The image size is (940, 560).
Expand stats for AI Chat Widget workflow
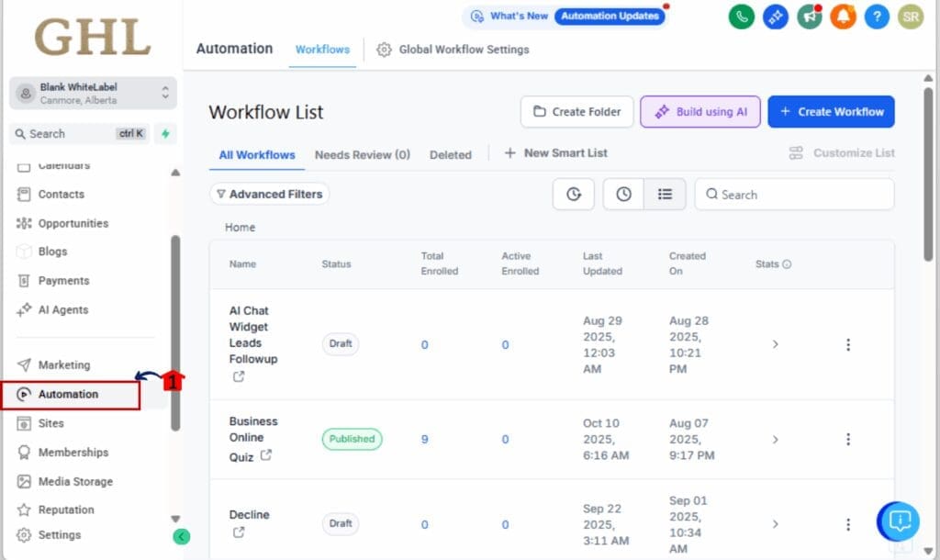pyautogui.click(x=775, y=344)
